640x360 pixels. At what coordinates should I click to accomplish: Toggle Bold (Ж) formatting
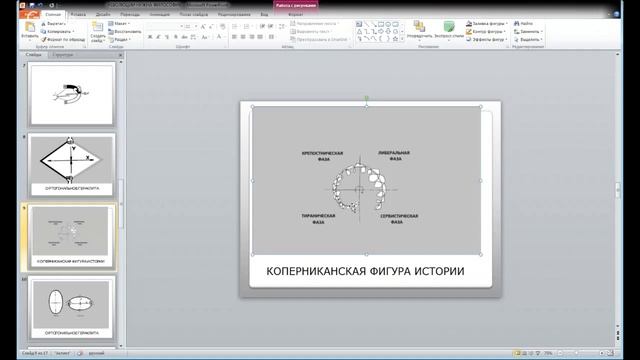click(x=150, y=37)
